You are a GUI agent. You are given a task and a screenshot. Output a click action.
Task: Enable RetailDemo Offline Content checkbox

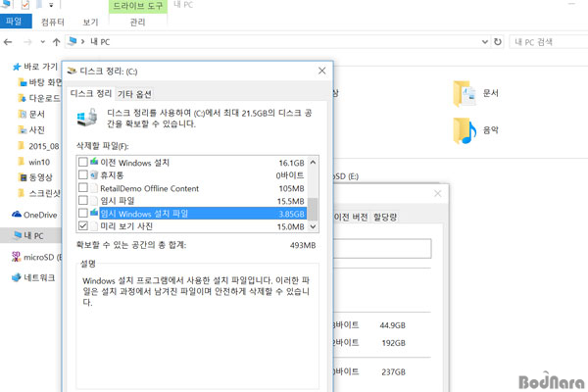click(83, 187)
